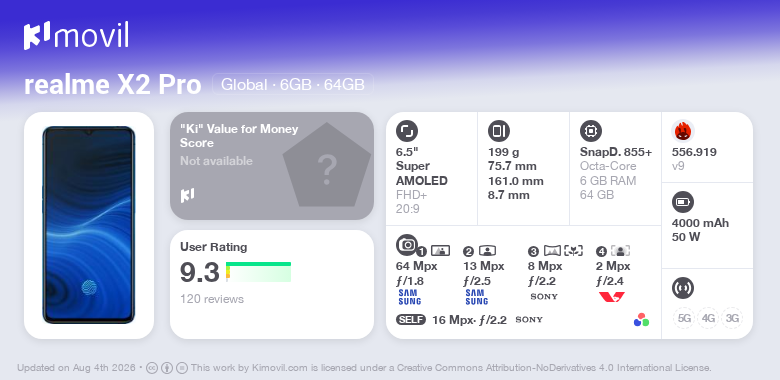Click the battery capacity icon

[x=683, y=202]
